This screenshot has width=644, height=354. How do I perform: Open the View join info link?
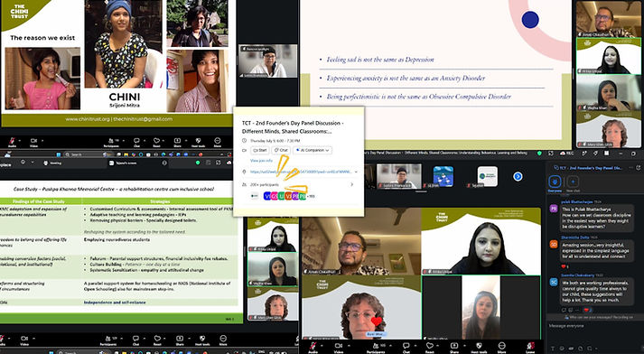tap(261, 161)
